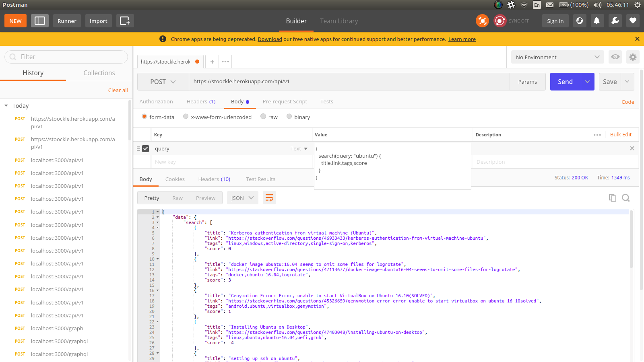Switch response view to Raw
Viewport: 644px width, 362px height.
point(178,198)
